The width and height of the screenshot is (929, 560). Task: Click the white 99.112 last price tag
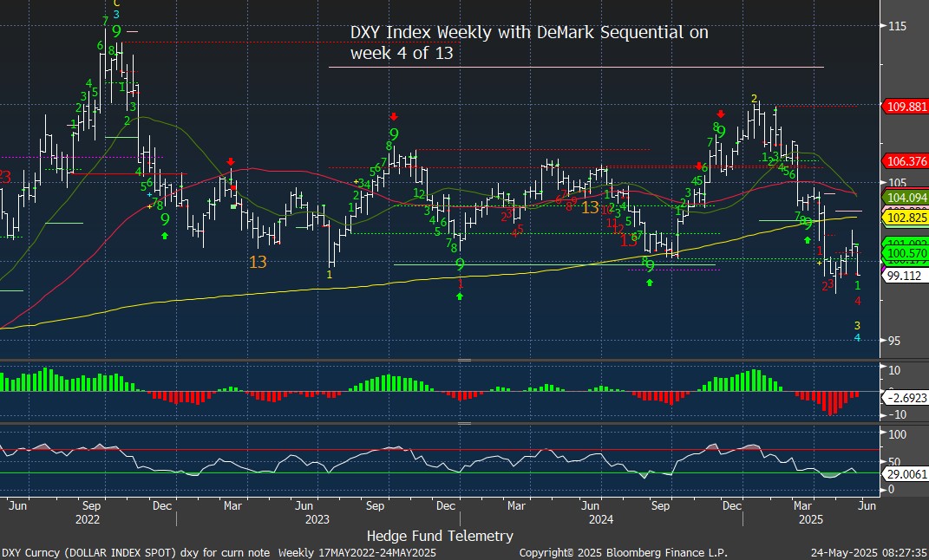(906, 276)
